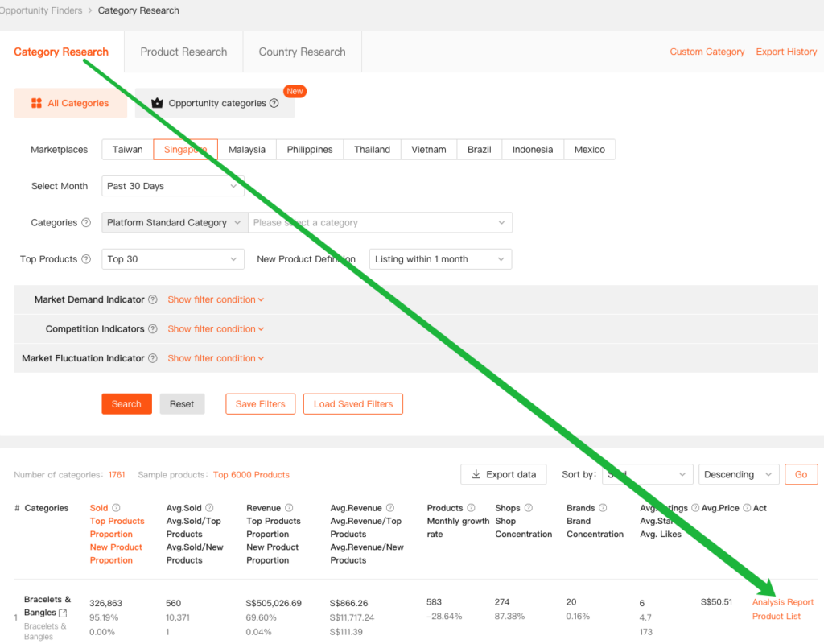The image size is (824, 644).
Task: Open Descending sort order dropdown
Action: tap(739, 474)
